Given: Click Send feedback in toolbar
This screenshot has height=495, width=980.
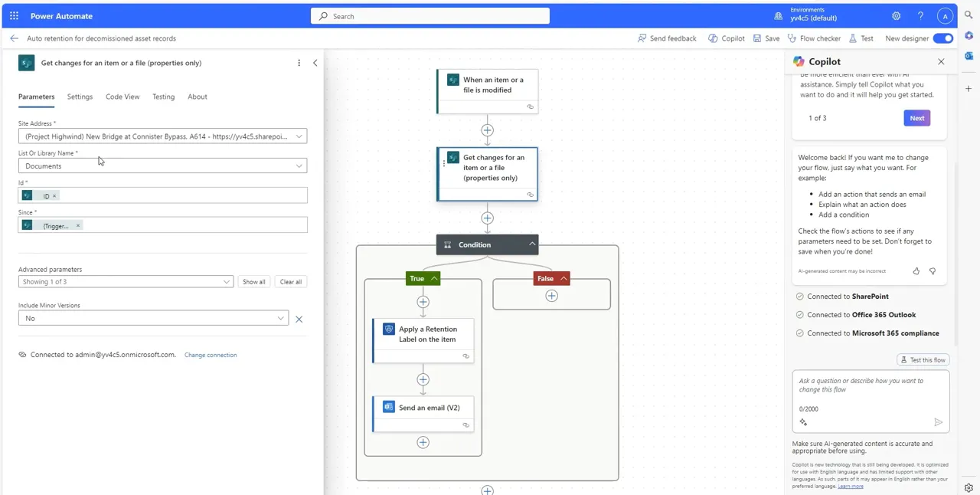Looking at the screenshot, I should click(667, 38).
